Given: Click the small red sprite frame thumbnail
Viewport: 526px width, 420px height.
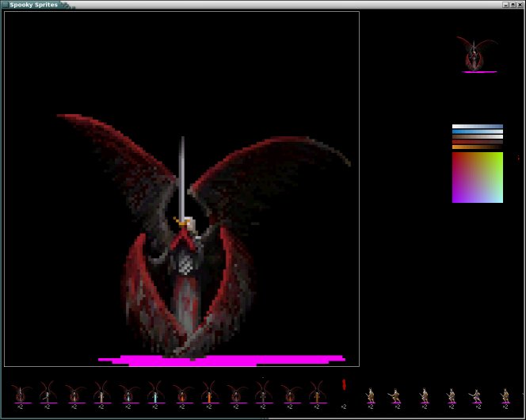Looking at the screenshot, I should pos(344,385).
